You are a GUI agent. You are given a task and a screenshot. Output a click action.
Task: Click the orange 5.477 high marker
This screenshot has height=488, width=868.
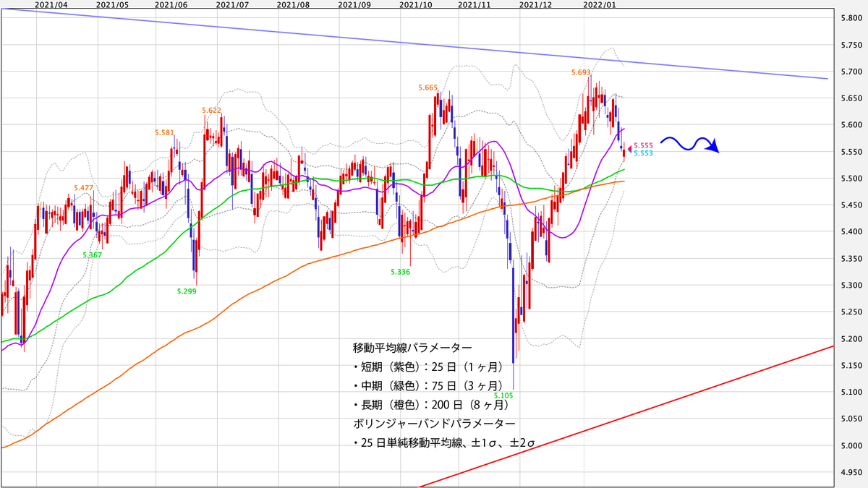point(83,188)
